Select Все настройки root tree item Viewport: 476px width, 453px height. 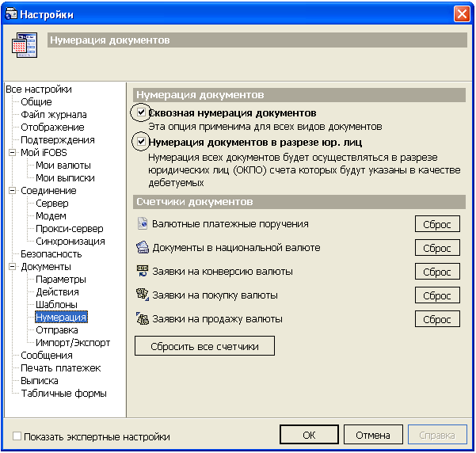point(39,89)
